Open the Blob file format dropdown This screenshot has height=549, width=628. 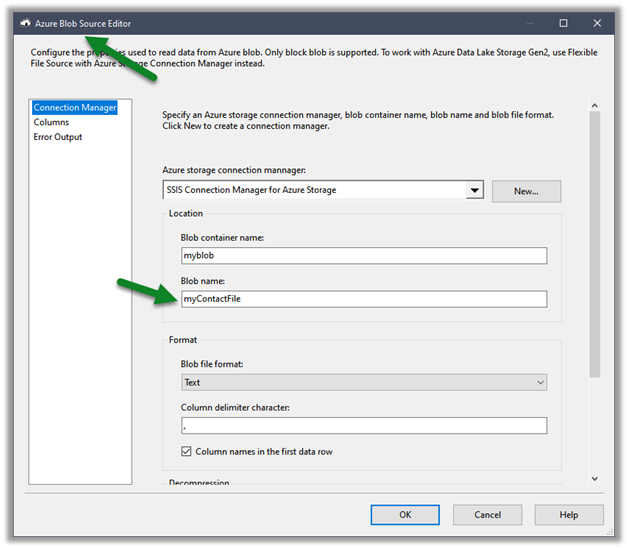pyautogui.click(x=363, y=382)
